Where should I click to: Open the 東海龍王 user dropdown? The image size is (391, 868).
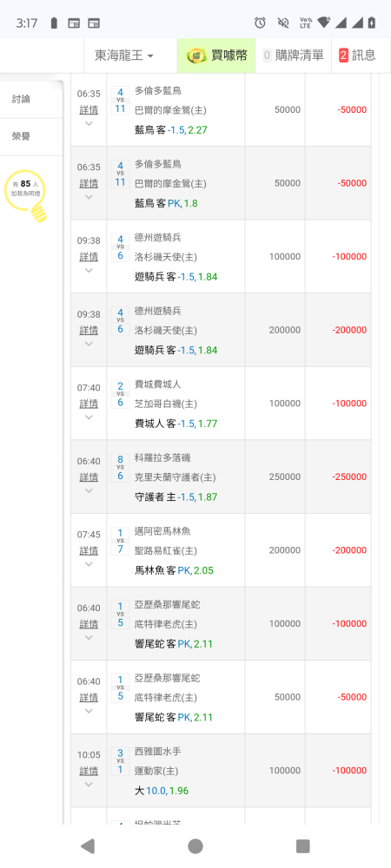click(124, 56)
